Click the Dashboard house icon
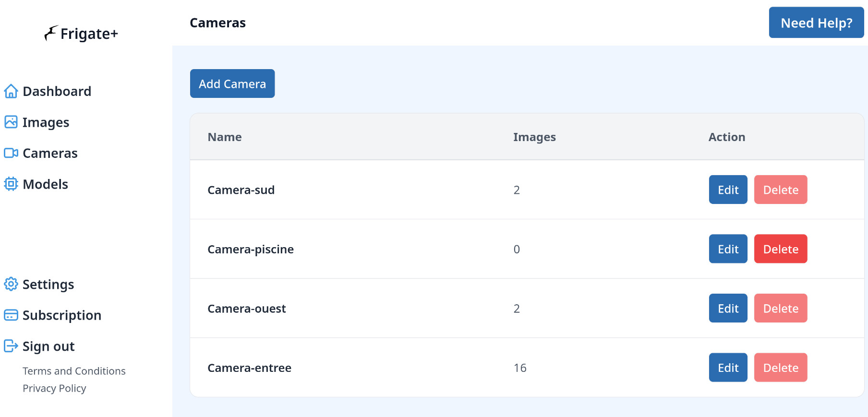This screenshot has height=417, width=868. [11, 91]
